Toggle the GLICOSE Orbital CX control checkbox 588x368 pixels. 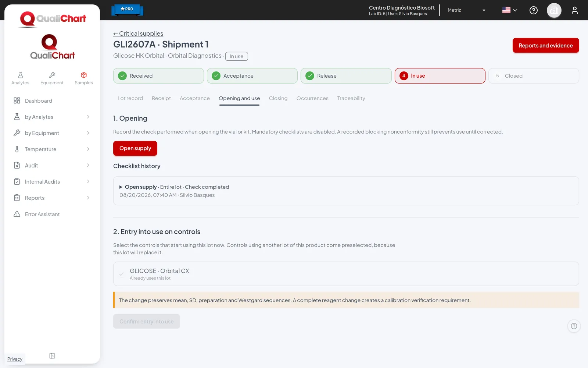(x=121, y=274)
